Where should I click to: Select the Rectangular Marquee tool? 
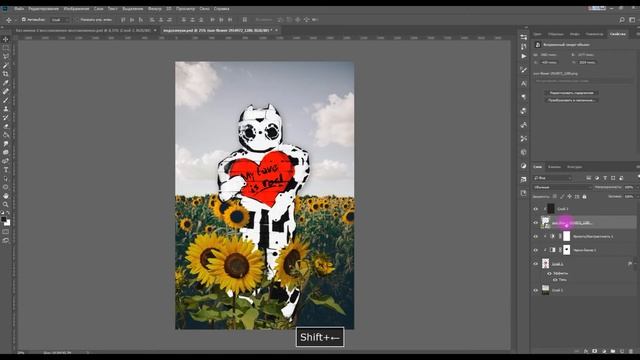[6, 48]
